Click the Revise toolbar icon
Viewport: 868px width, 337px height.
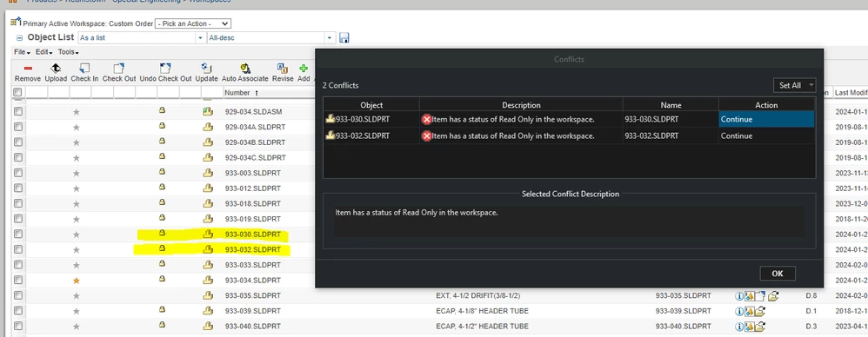[283, 69]
